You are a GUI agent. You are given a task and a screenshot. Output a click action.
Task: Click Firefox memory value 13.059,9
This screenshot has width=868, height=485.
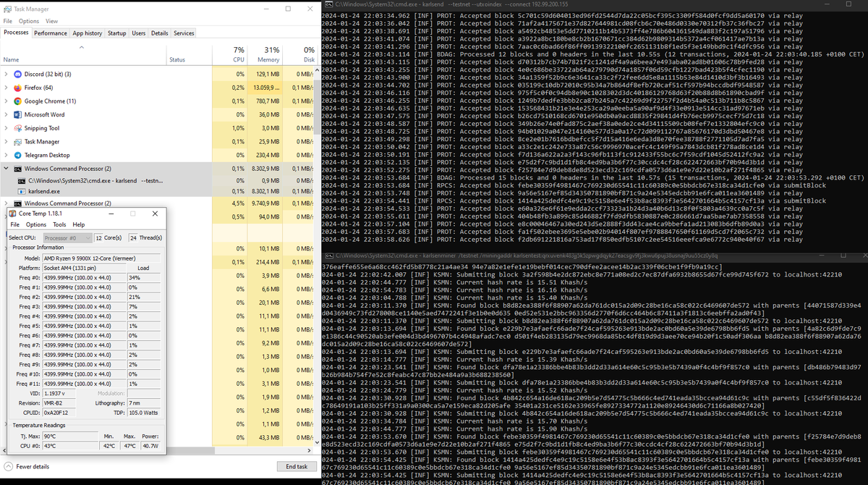pos(265,88)
